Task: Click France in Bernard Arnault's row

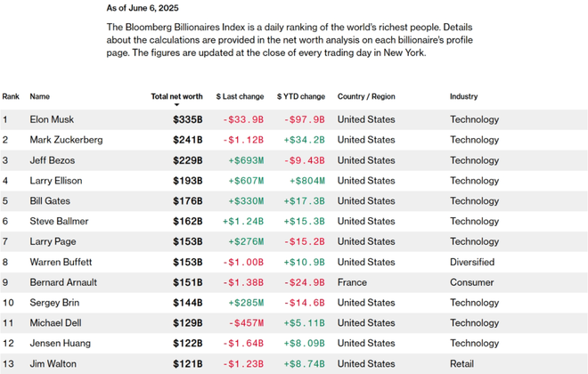Action: (x=352, y=282)
